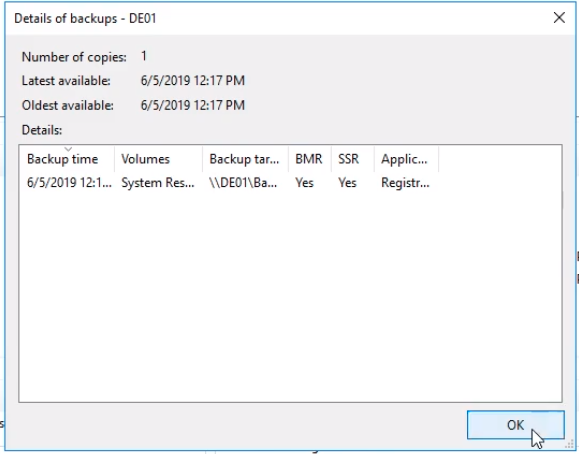579x454 pixels.
Task: Sort by Backup time column header
Action: (x=66, y=159)
